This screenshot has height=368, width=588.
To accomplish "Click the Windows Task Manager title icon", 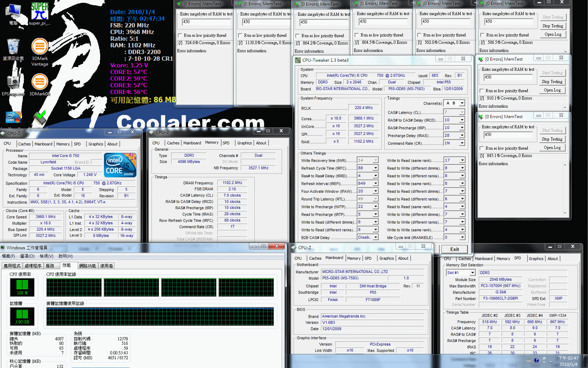I will [3, 247].
